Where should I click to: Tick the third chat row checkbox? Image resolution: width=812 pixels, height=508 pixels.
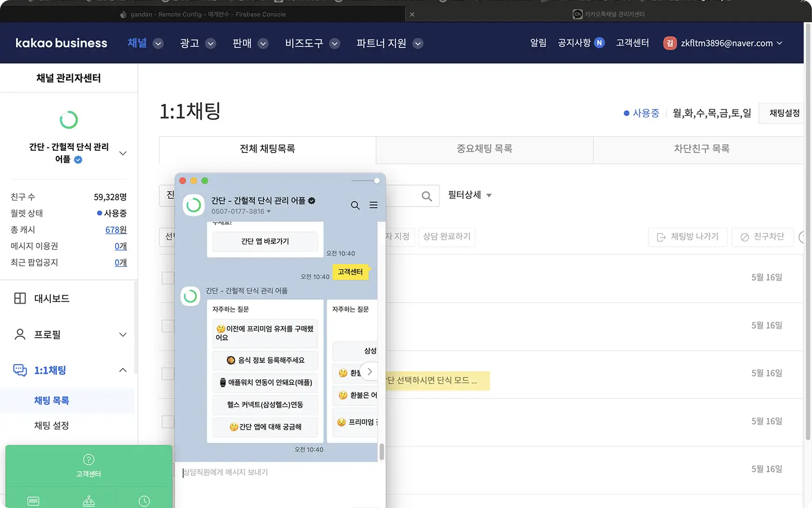coord(168,374)
